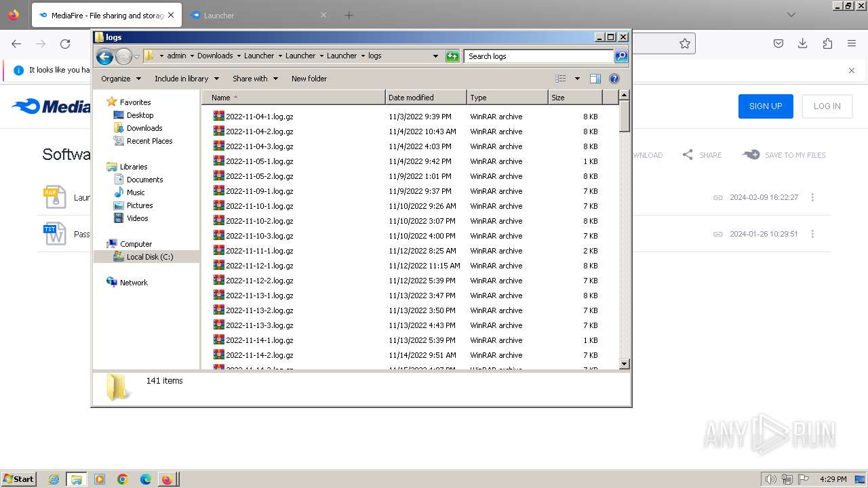Sort by the Type column header
Viewport: 868px width, 488px height.
pyautogui.click(x=507, y=98)
